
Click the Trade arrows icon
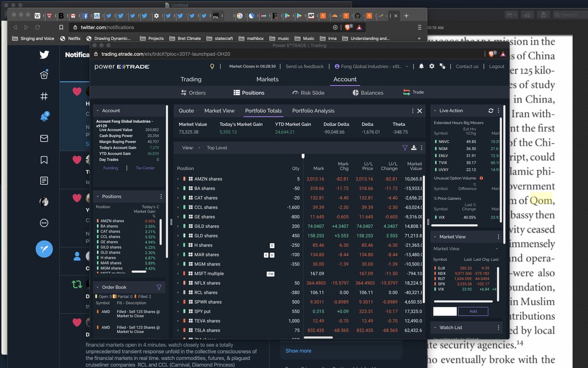click(407, 92)
